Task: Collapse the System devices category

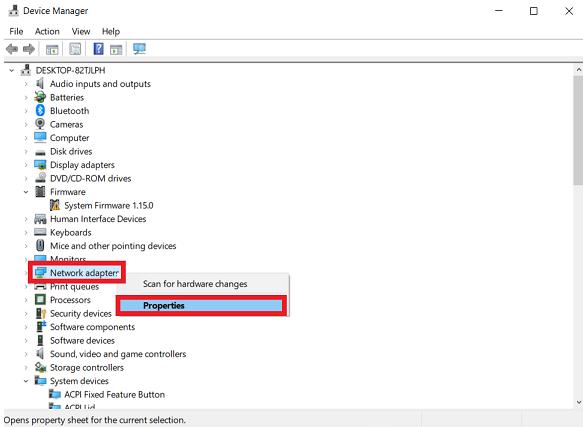Action: (x=26, y=381)
